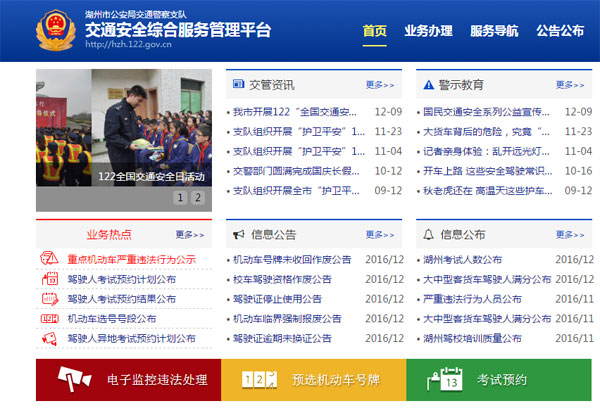This screenshot has width=600, height=413.
Task: Open notice 驾驶证逾期未换证公告
Action: [282, 338]
